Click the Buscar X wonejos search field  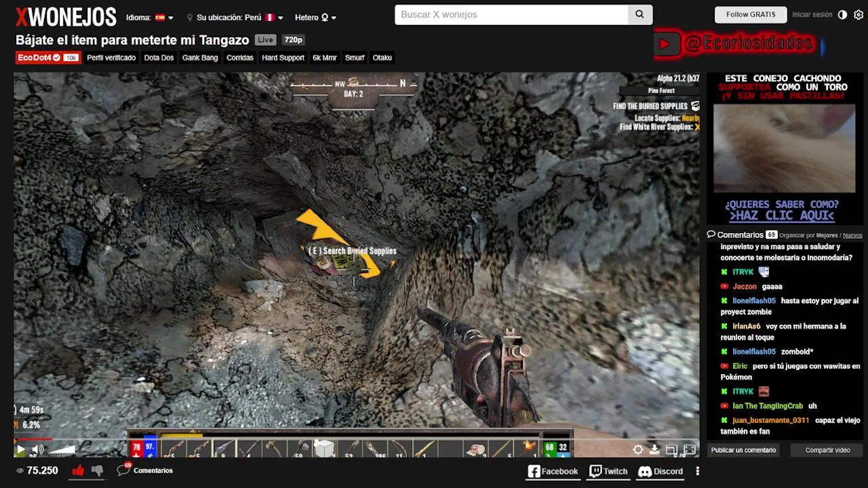511,14
